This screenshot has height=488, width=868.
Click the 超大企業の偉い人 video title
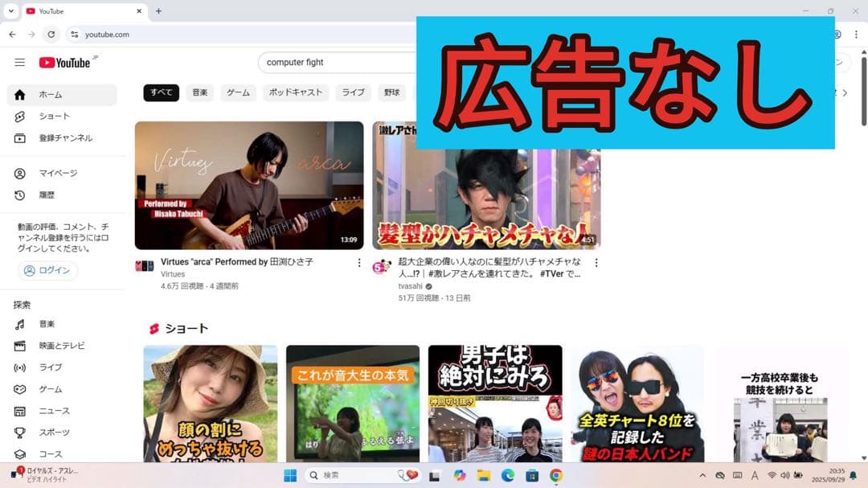(489, 268)
